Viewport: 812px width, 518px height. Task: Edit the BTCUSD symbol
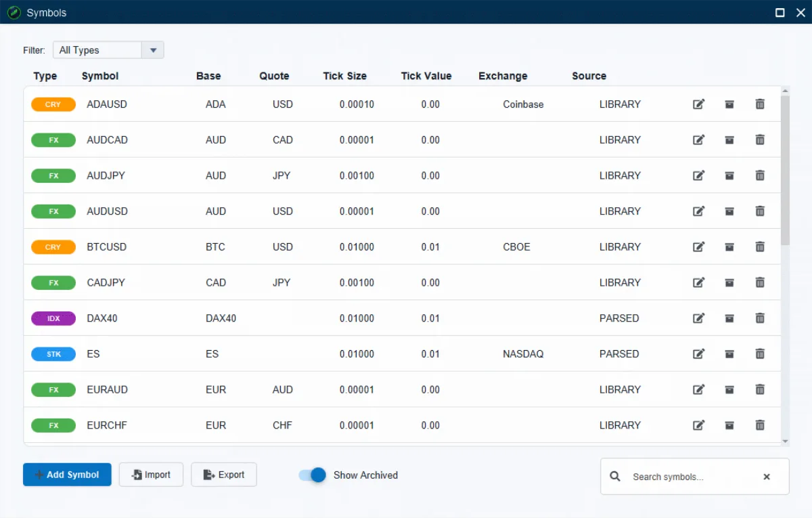click(x=699, y=247)
